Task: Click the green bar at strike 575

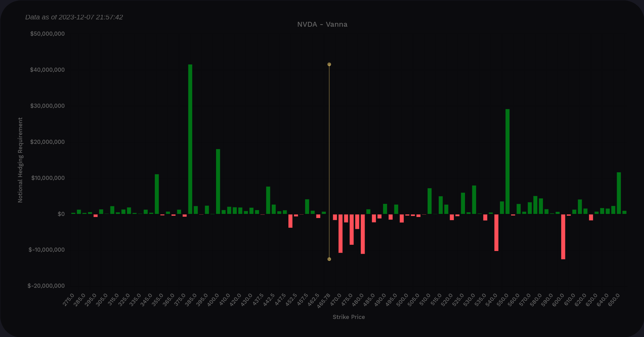Action: pos(535,205)
